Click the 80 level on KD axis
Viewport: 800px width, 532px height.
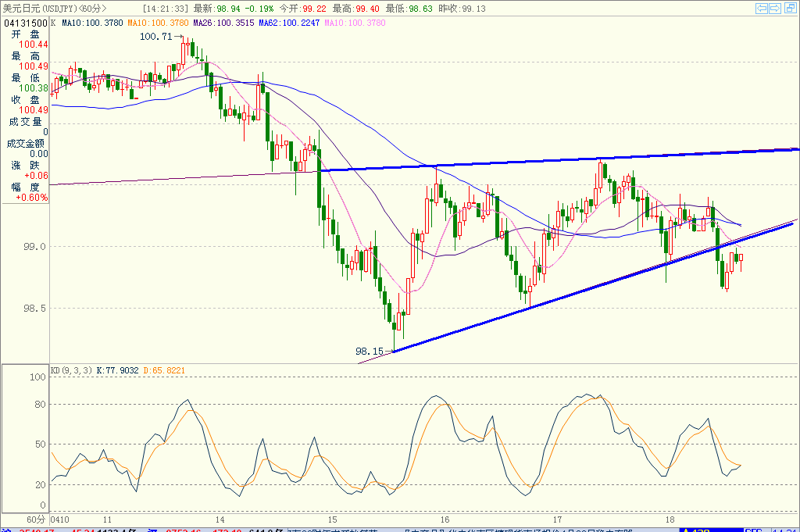click(40, 405)
